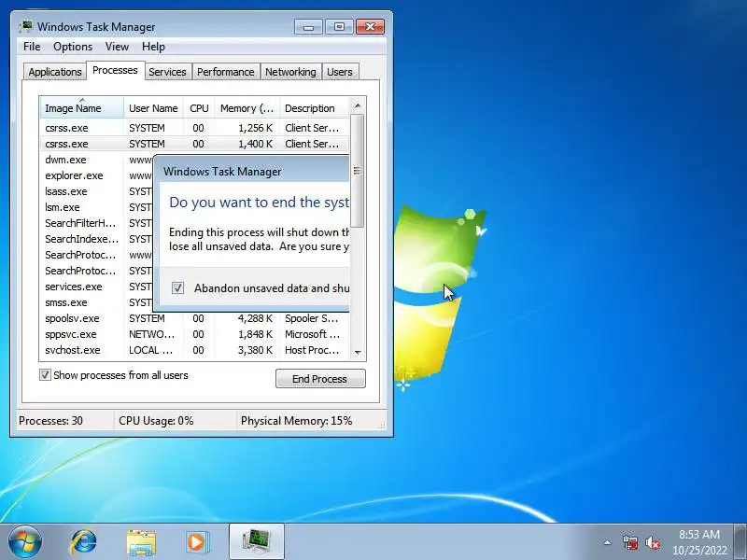This screenshot has width=747, height=560.
Task: Launch Internet Explorer from the taskbar
Action: coord(83,542)
